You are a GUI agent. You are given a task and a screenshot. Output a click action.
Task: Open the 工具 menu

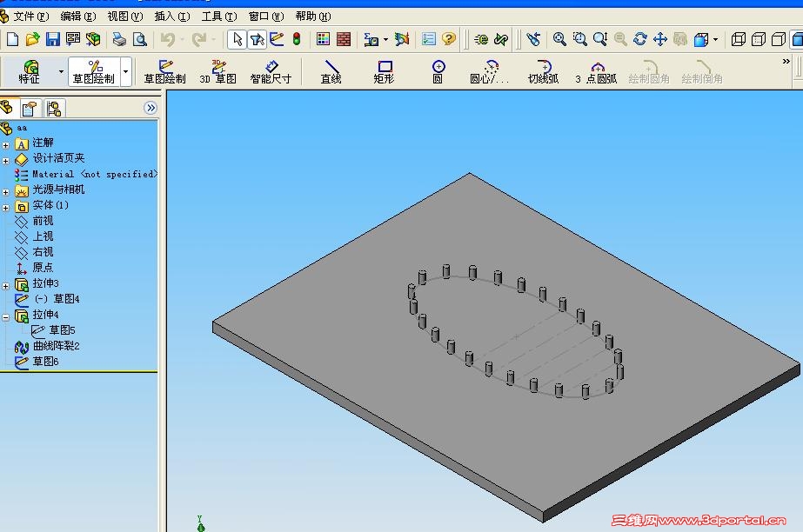coord(219,17)
